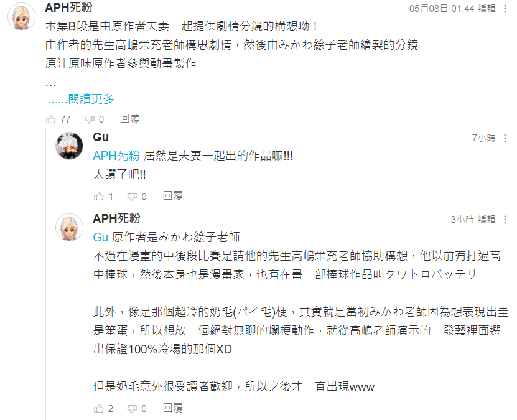Dislike the top comment by APH死粉
Screen dimensions: 517x420
point(90,119)
